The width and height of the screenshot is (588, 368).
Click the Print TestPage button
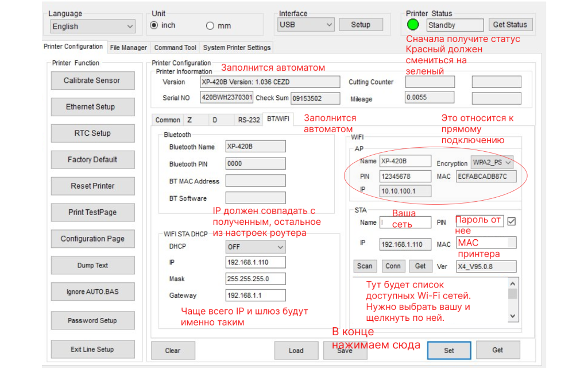coord(92,212)
